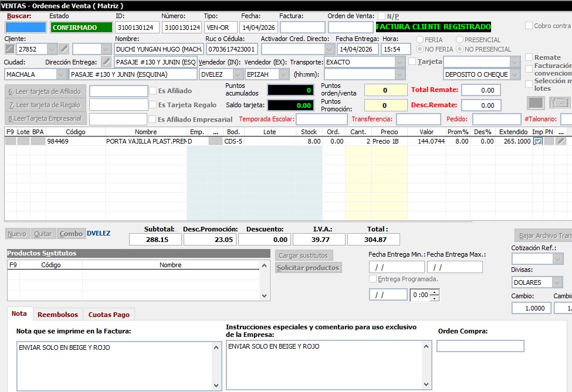Click the gray square button below Selección lotes
The height and width of the screenshot is (392, 572).
click(x=536, y=103)
